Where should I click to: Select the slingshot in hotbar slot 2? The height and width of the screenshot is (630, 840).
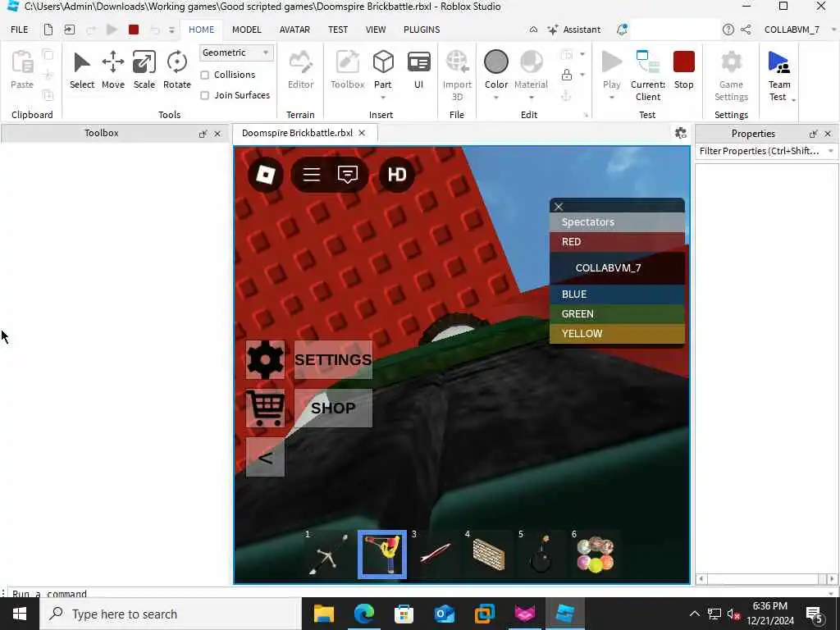click(382, 555)
